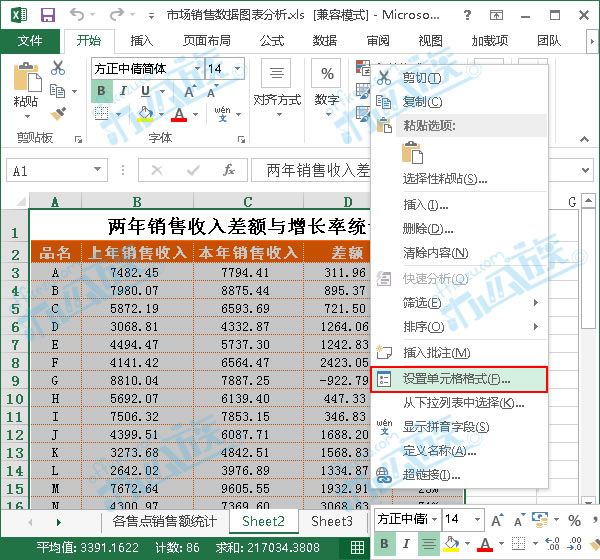This screenshot has width=600, height=560.
Task: Select the Format Painter brush in ribbon
Action: tap(58, 113)
